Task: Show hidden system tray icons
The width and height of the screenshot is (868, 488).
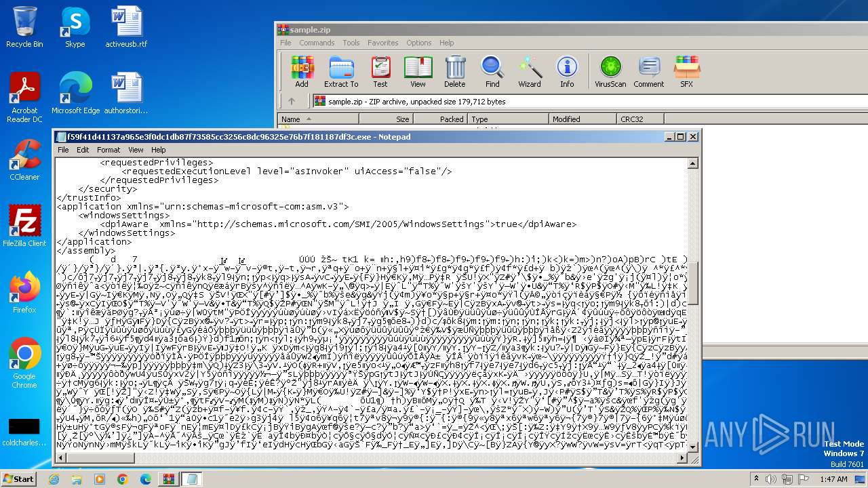Action: click(756, 479)
